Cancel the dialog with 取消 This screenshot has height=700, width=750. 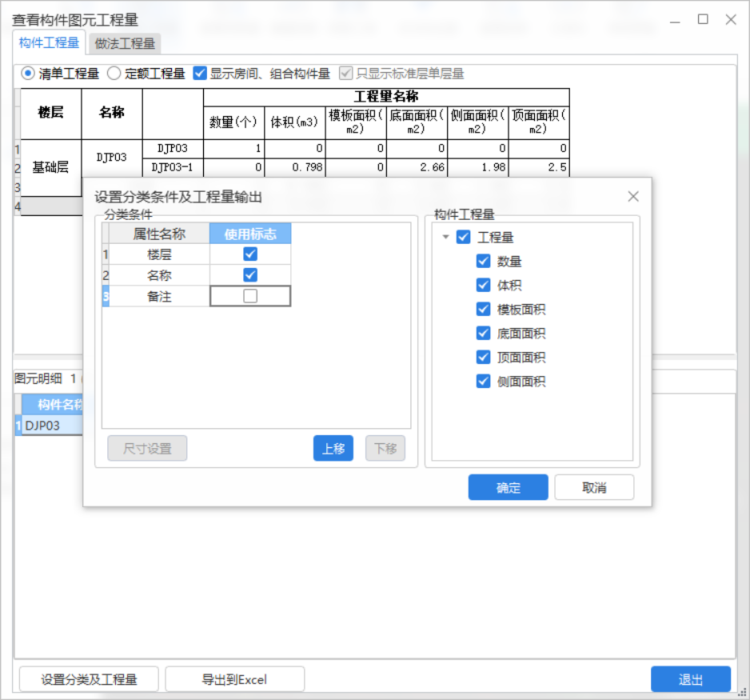point(594,487)
